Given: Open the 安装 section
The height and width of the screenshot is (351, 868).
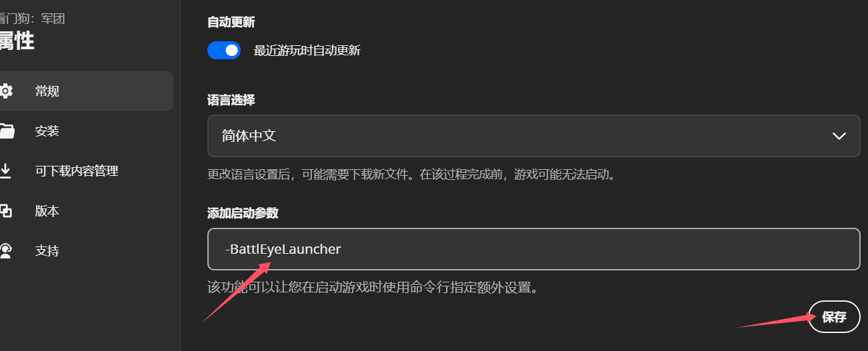Looking at the screenshot, I should (x=87, y=131).
